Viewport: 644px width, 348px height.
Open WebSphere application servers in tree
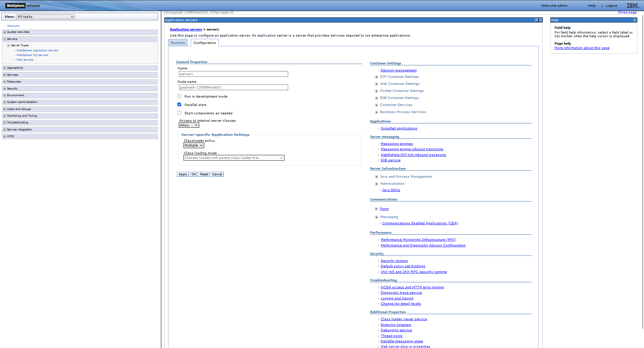click(x=37, y=51)
